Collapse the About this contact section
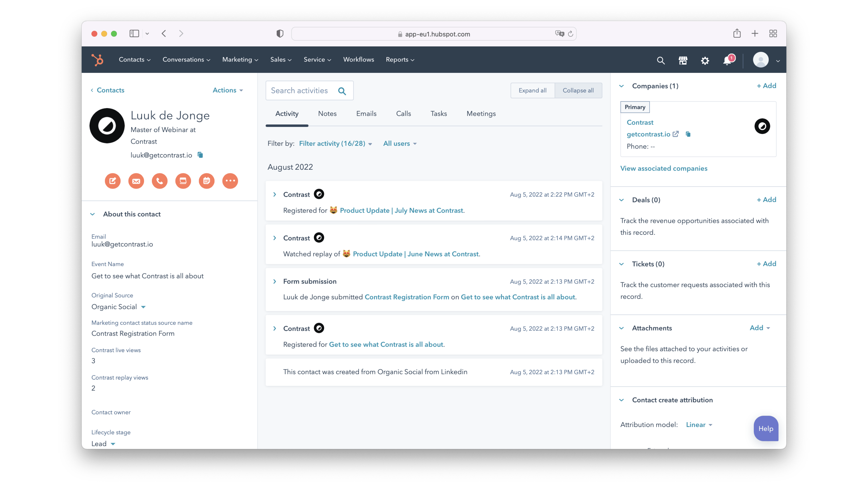The image size is (868, 488). [x=93, y=214]
